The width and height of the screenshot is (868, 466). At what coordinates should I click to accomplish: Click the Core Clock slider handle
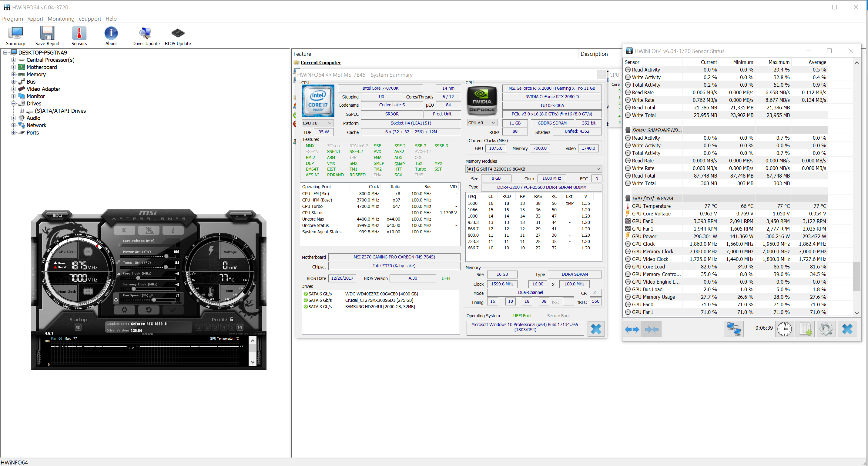tap(138, 278)
